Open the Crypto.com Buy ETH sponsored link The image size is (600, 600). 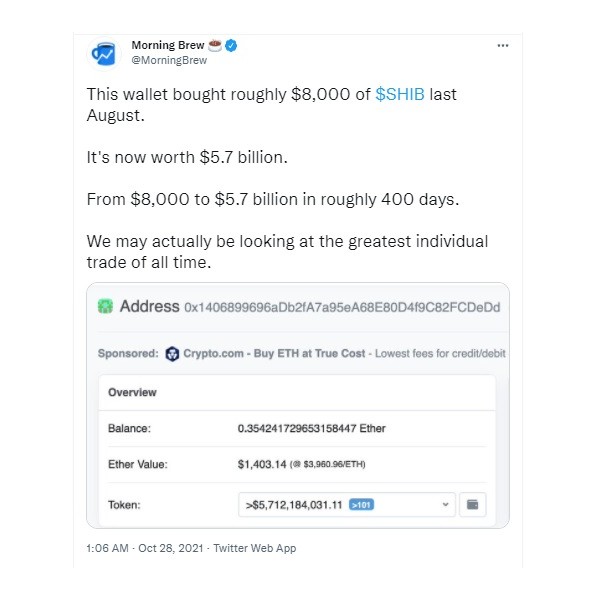pyautogui.click(x=274, y=354)
